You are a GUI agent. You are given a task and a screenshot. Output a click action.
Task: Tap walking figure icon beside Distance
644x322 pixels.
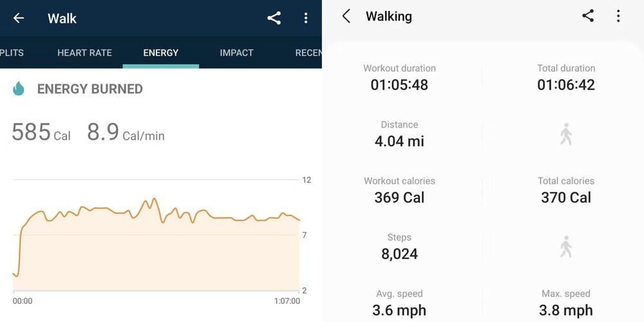[x=566, y=134]
